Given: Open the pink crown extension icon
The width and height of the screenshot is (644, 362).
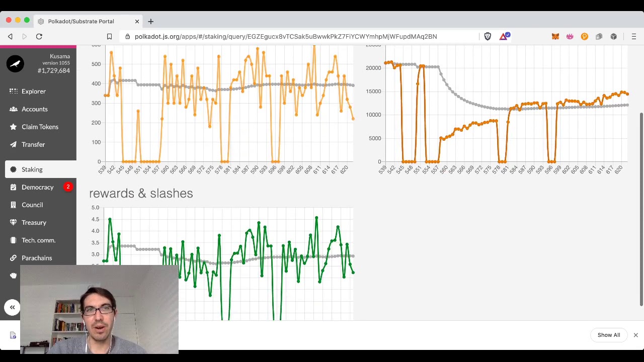Looking at the screenshot, I should point(570,36).
